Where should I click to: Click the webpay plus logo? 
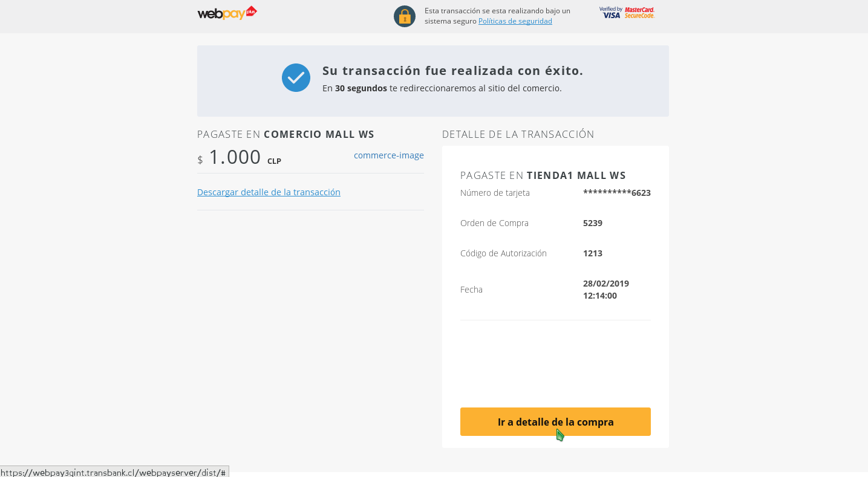pyautogui.click(x=227, y=13)
